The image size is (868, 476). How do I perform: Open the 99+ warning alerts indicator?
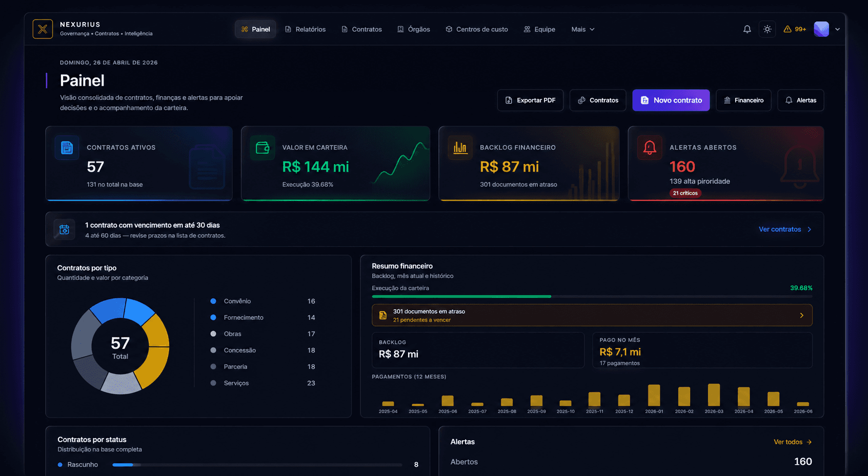(794, 29)
